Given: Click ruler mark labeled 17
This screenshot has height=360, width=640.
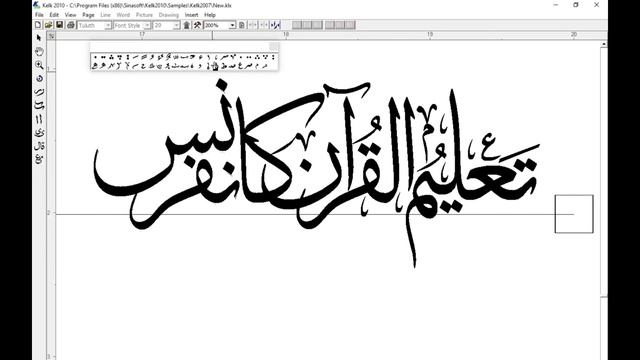Looking at the screenshot, I should point(142,35).
